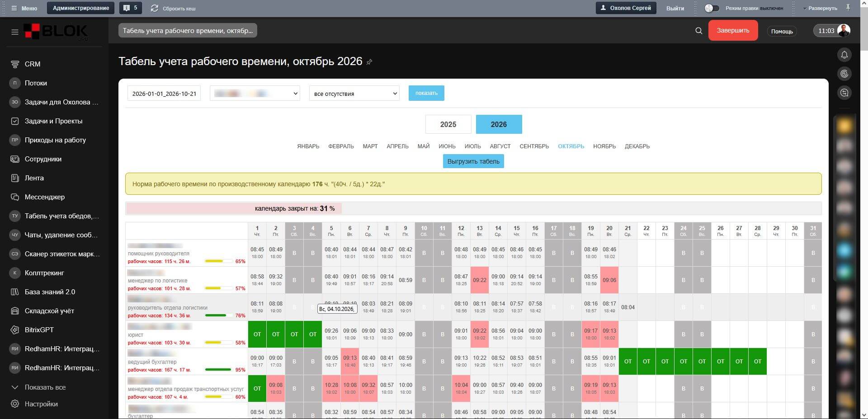Open the Лента feed icon
868x419 pixels.
[x=15, y=178]
